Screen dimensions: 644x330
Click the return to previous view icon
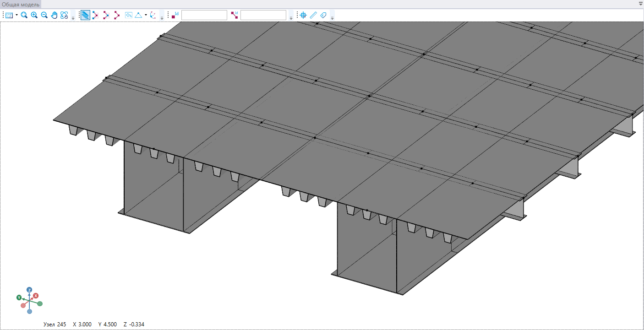point(129,15)
